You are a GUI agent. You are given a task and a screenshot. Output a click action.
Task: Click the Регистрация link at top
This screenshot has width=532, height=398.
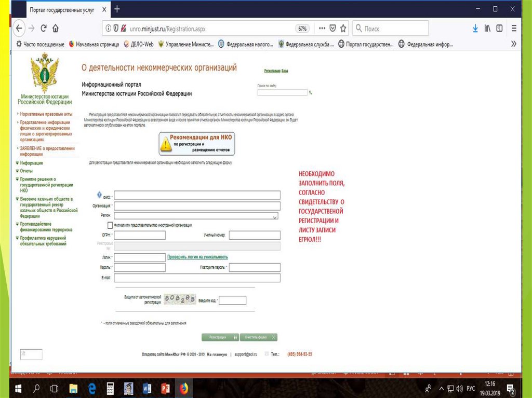[272, 71]
